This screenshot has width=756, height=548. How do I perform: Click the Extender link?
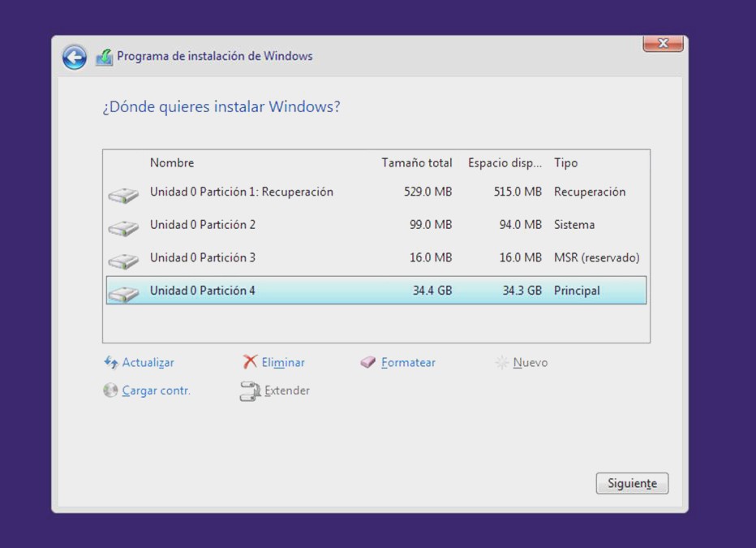pyautogui.click(x=287, y=391)
